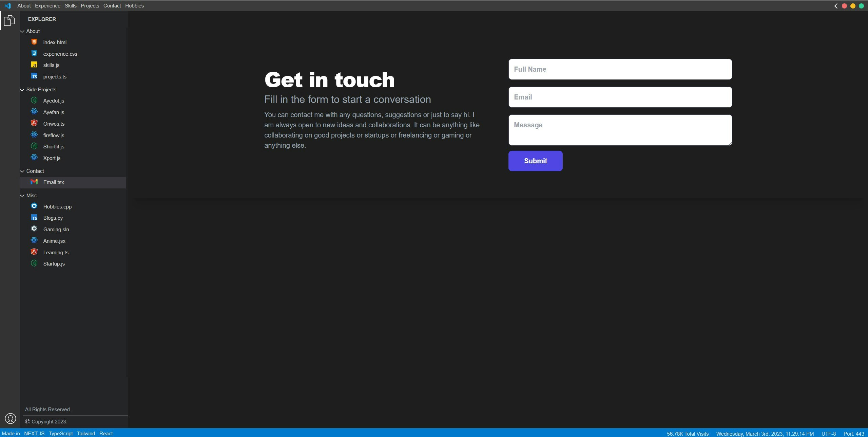Click the TS icon beside Blogs.py
Image resolution: width=868 pixels, height=437 pixels.
[x=34, y=217]
